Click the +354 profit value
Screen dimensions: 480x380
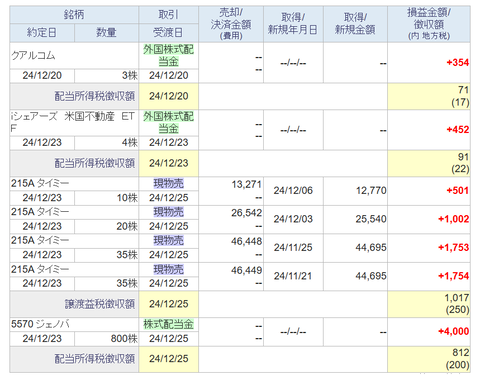pyautogui.click(x=458, y=62)
